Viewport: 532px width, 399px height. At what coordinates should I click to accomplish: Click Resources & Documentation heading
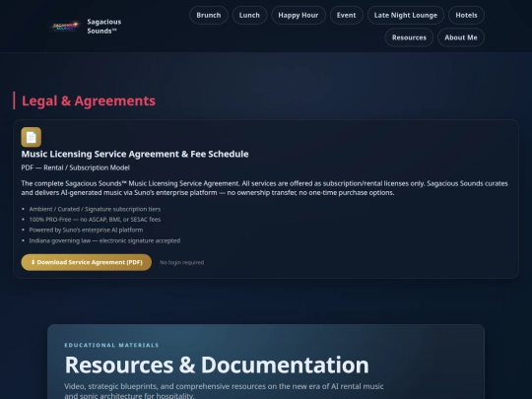pos(217,366)
